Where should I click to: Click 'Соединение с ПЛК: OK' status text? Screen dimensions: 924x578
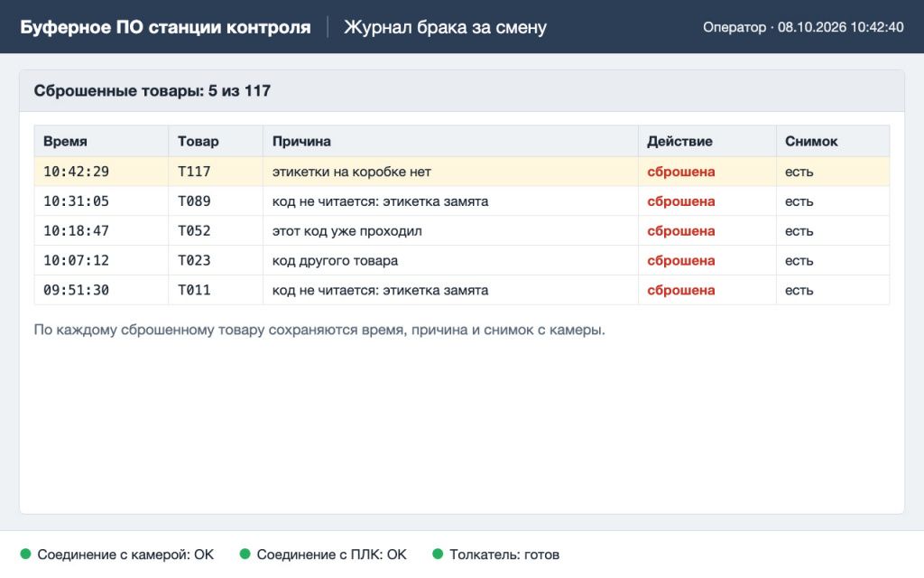pos(332,555)
